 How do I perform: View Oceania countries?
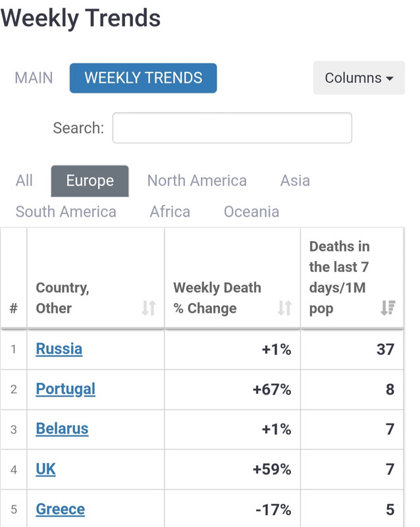pos(251,211)
